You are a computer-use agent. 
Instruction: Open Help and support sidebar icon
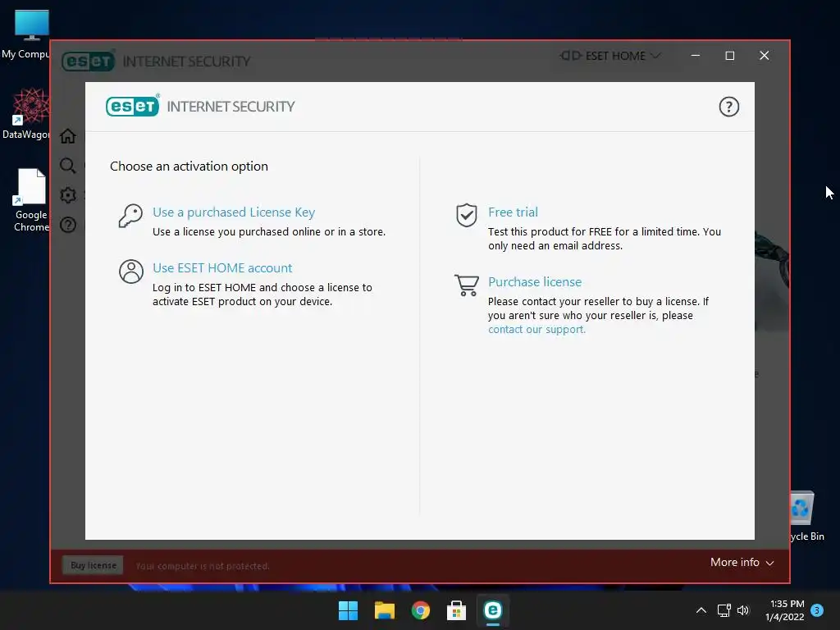coord(67,225)
